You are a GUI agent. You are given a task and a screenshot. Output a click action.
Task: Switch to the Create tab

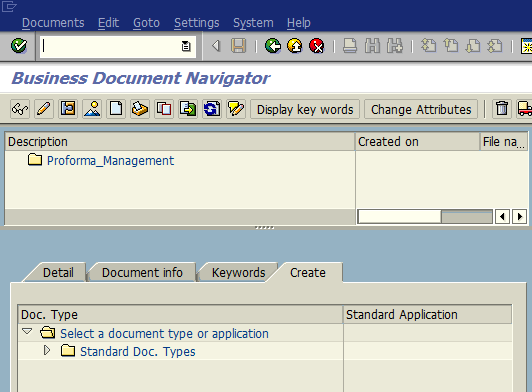point(308,273)
